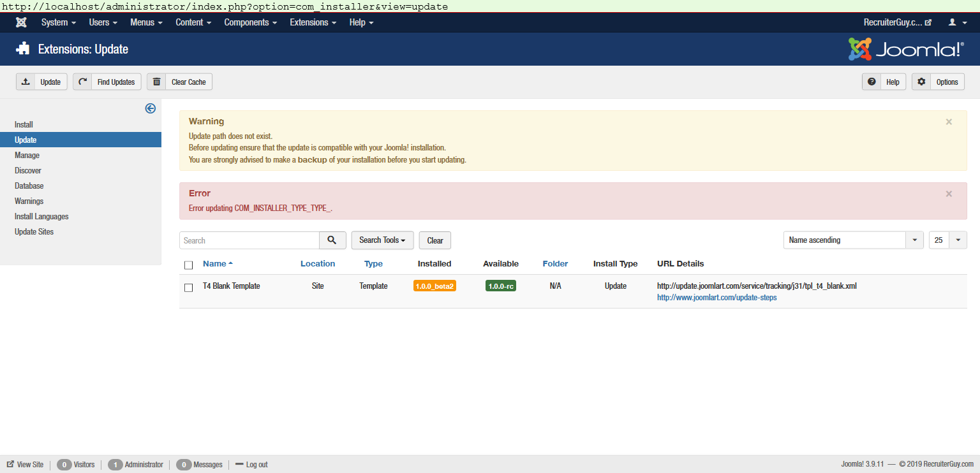980x473 pixels.
Task: Click the Install Type column header
Action: pos(615,264)
